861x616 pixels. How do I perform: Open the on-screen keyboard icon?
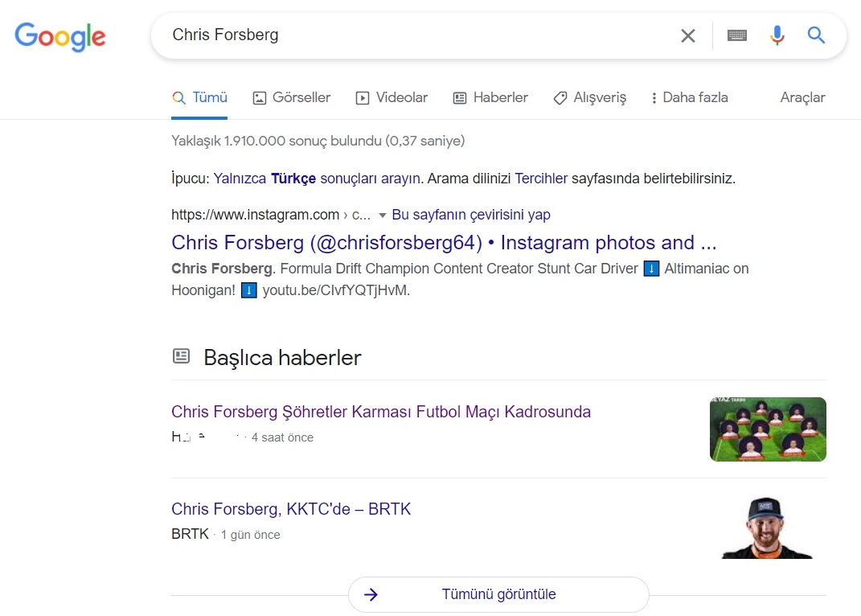point(737,35)
